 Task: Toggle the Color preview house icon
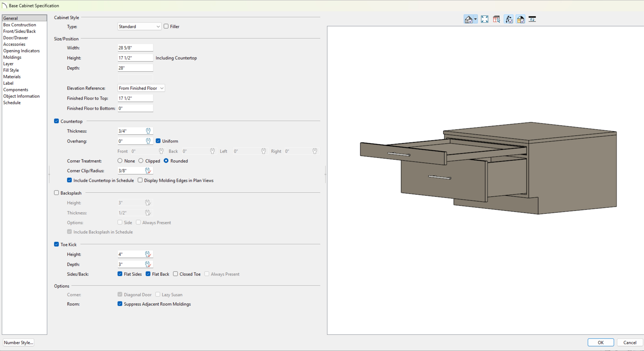[x=520, y=19]
